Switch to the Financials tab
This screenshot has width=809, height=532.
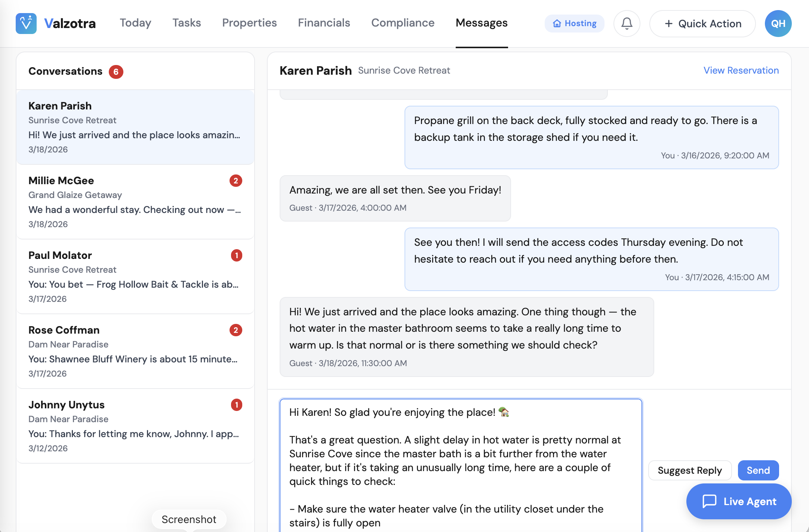324,23
